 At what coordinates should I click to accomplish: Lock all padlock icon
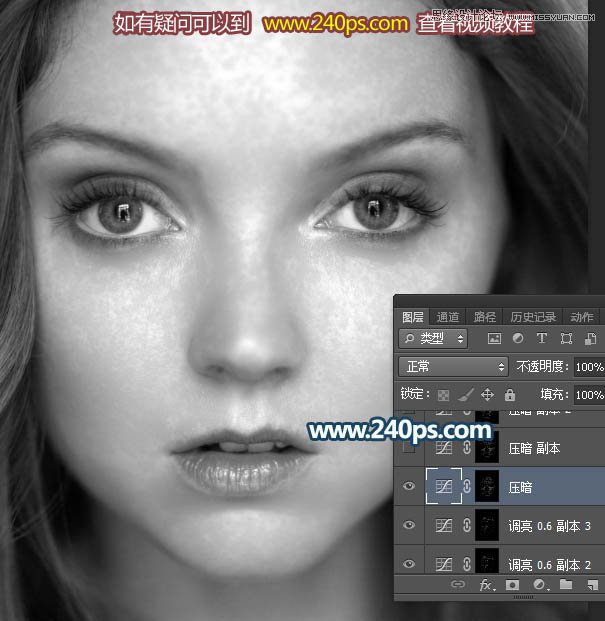coord(510,394)
